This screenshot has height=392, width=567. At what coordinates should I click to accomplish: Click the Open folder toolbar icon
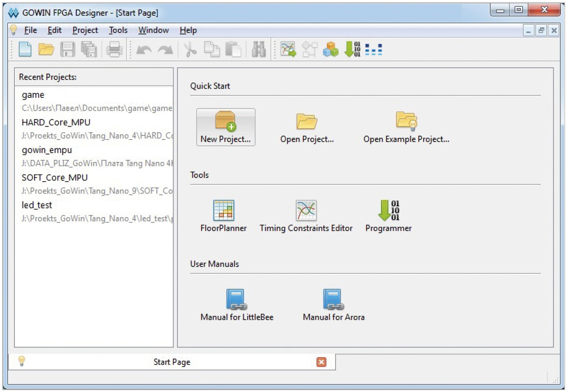(x=46, y=50)
